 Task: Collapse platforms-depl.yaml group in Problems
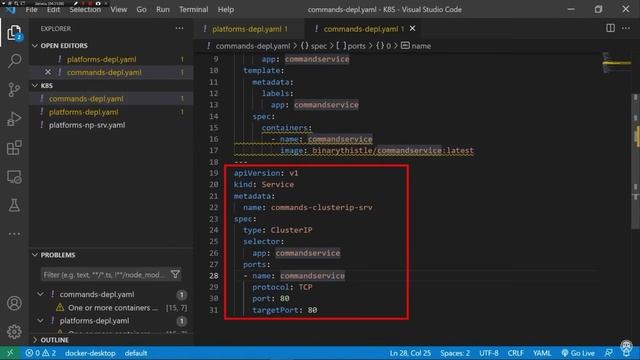pos(40,321)
